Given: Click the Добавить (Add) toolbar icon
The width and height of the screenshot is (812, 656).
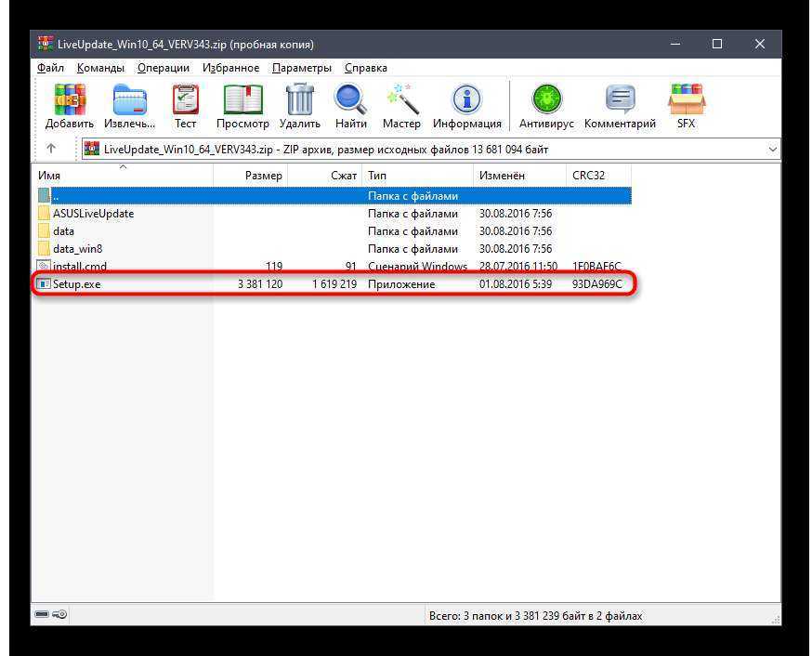Looking at the screenshot, I should [70, 100].
